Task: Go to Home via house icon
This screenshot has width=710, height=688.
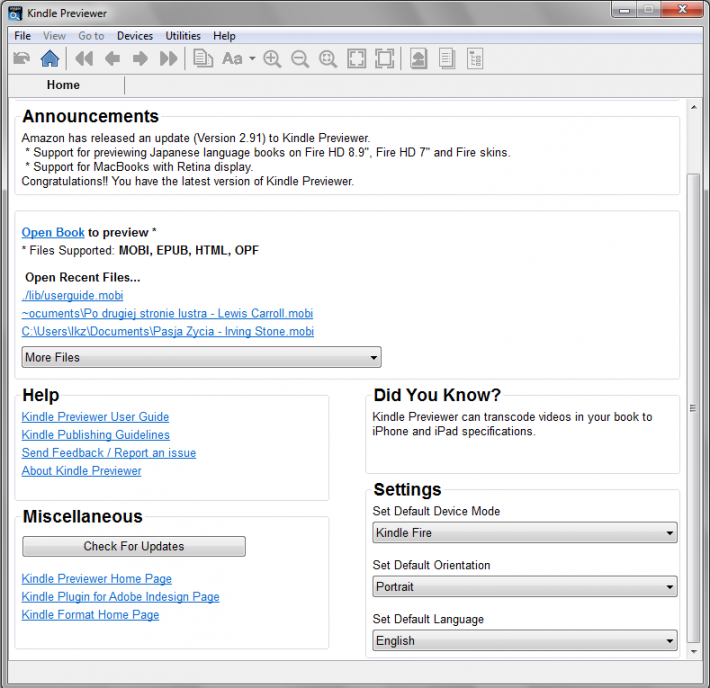Action: coord(50,58)
